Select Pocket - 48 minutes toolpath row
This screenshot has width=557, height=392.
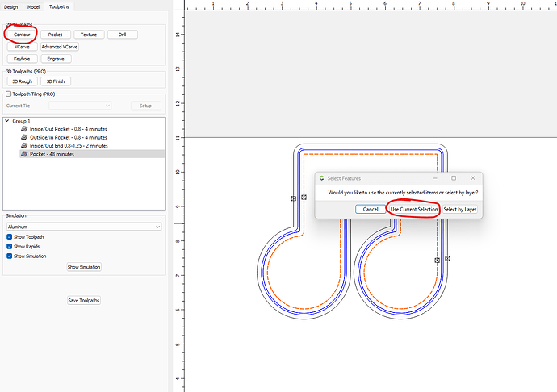coord(92,154)
